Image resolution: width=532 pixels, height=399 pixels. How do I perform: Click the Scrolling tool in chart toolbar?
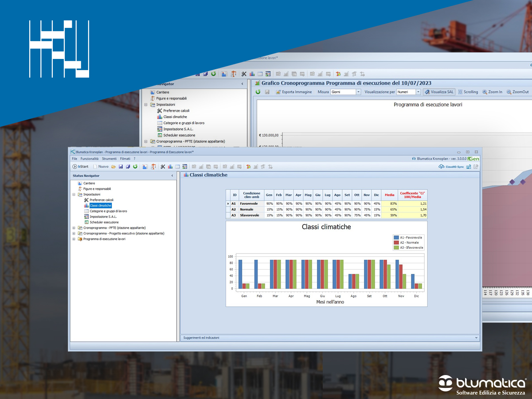coord(468,92)
